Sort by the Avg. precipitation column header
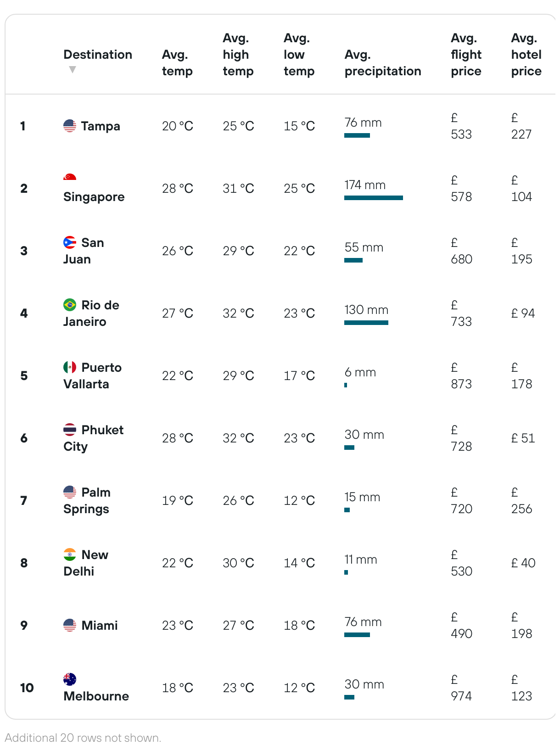The width and height of the screenshot is (560, 750). point(383,63)
